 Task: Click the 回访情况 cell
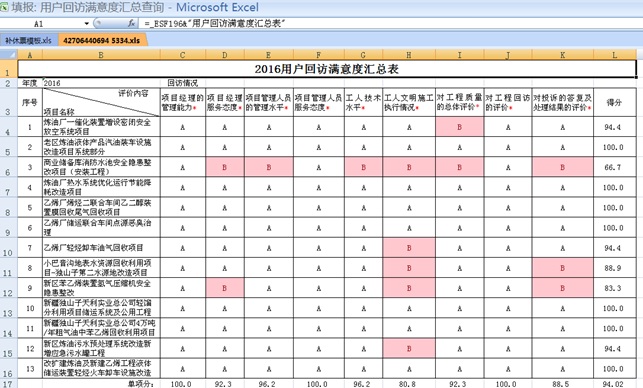point(182,83)
